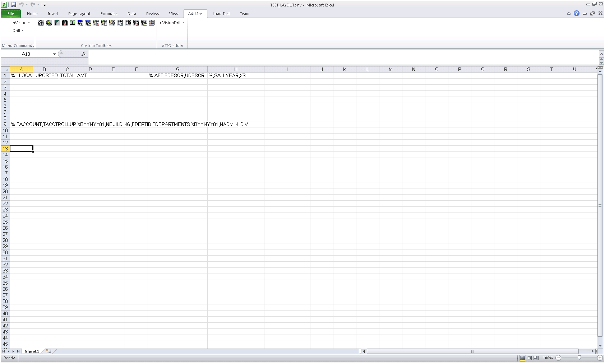This screenshot has width=605, height=364.
Task: Select Normal view from the status bar icons
Action: click(523, 358)
